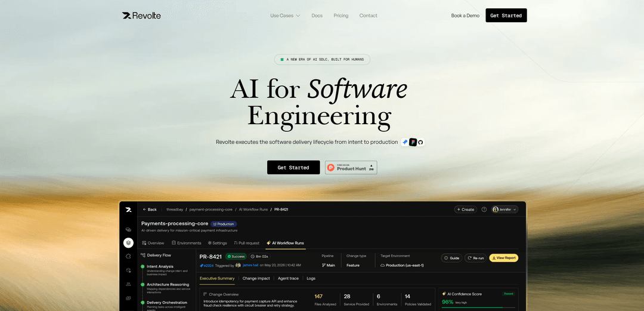The image size is (644, 311).
Task: Open the Guide button
Action: [451, 258]
